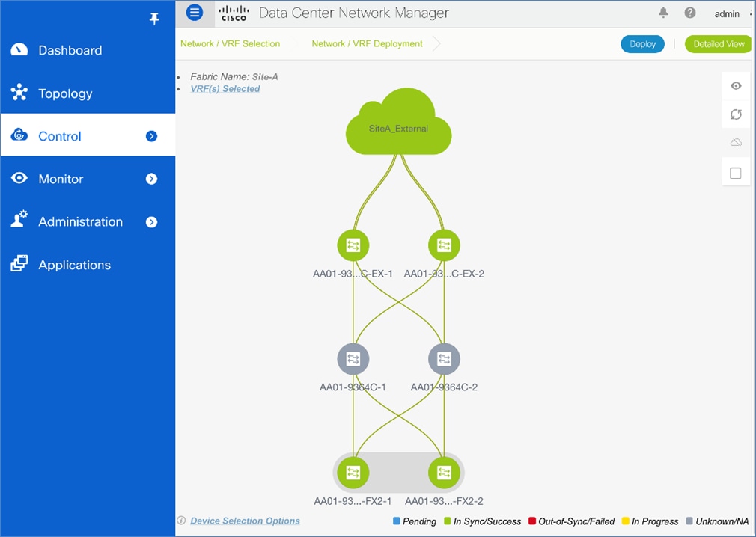
Task: Select the AA01-93...C-EX-1 switch node
Action: tap(353, 245)
